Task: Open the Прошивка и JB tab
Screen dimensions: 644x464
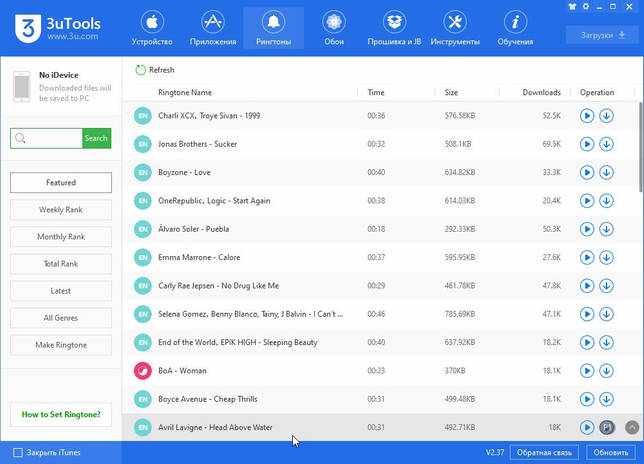Action: 394,28
